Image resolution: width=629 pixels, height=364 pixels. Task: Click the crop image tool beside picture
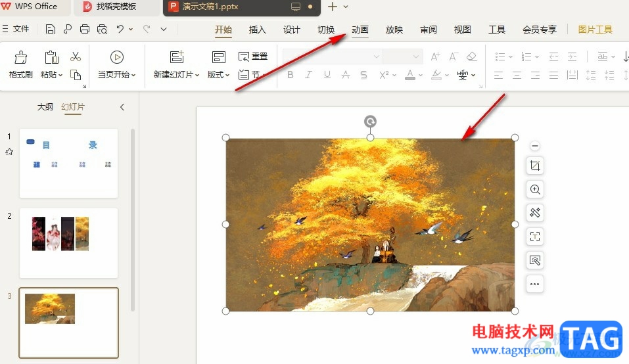(535, 166)
